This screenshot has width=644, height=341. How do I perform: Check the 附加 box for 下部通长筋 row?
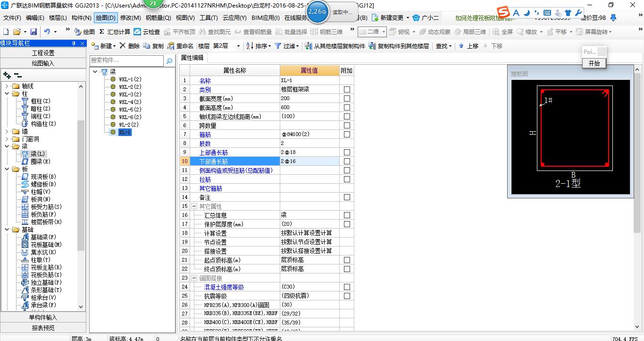pos(347,161)
